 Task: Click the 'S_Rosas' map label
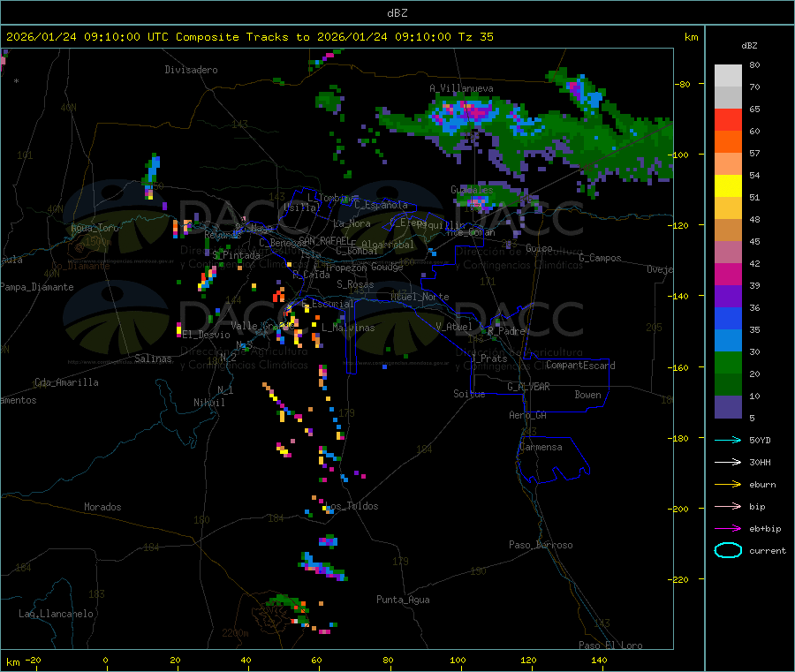click(x=355, y=284)
